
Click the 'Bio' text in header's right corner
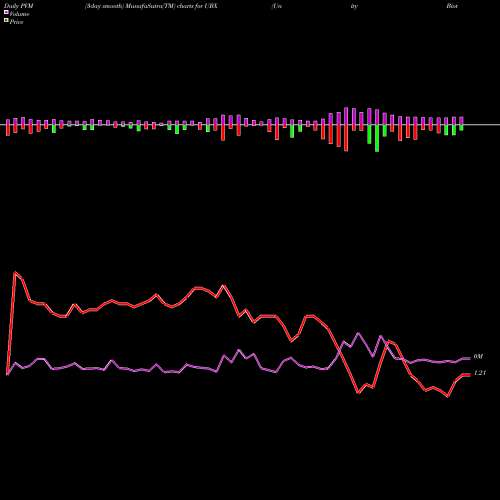click(452, 6)
